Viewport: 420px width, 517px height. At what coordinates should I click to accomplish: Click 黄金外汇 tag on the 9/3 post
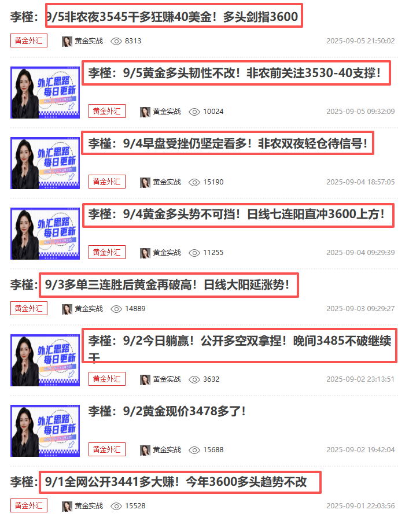(x=29, y=308)
